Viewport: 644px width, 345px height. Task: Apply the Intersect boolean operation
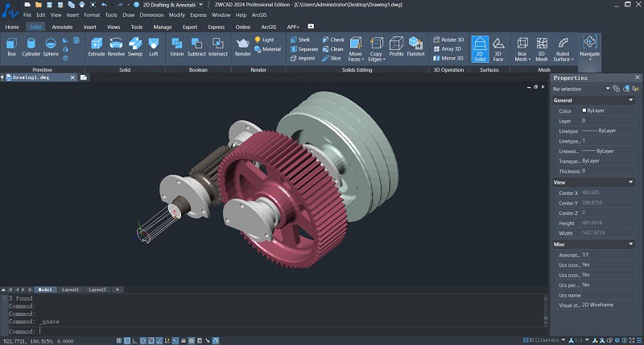coord(217,47)
